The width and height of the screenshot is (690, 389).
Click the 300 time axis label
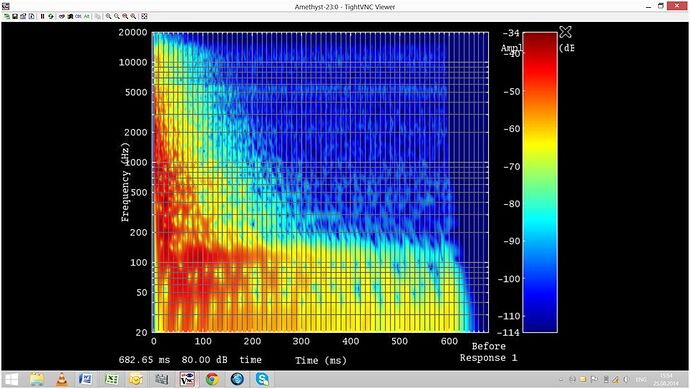[301, 341]
